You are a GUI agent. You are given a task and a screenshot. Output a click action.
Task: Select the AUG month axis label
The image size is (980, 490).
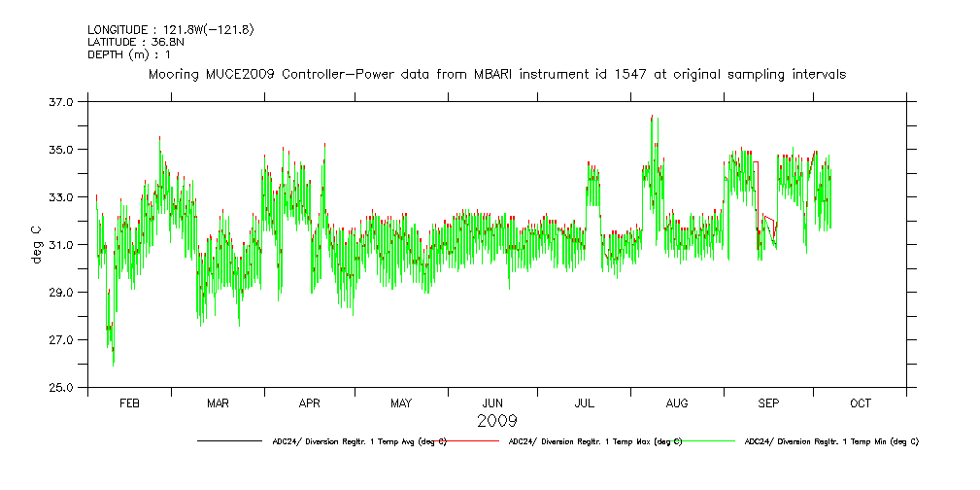(677, 402)
